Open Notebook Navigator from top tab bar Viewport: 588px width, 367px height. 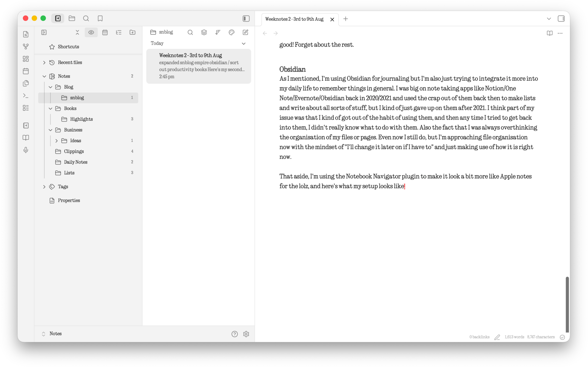pos(58,18)
